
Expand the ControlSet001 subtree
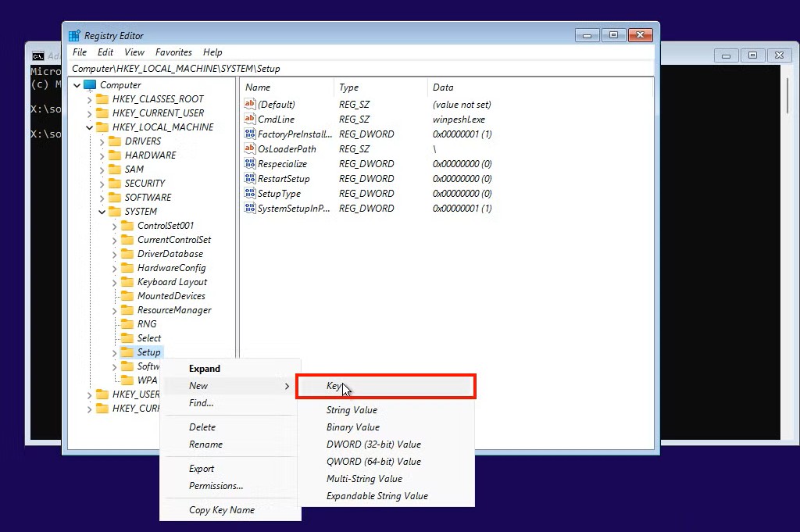tap(113, 225)
